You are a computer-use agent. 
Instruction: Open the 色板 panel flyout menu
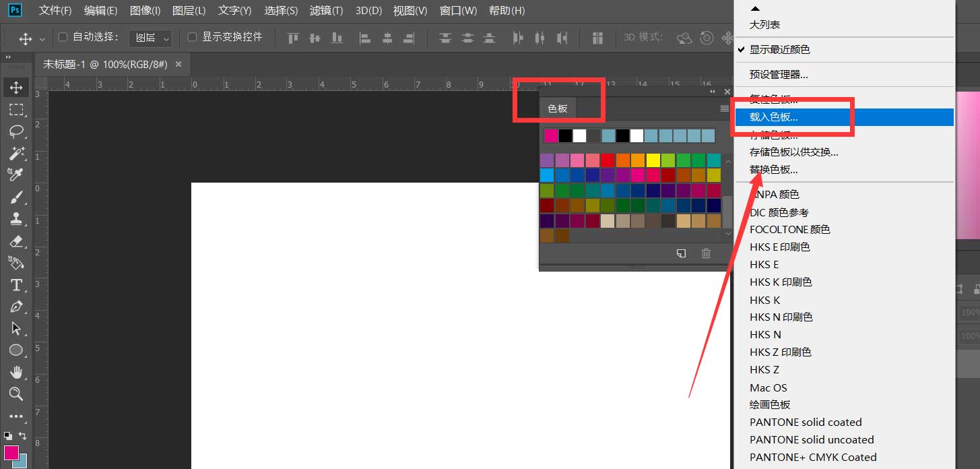point(725,108)
